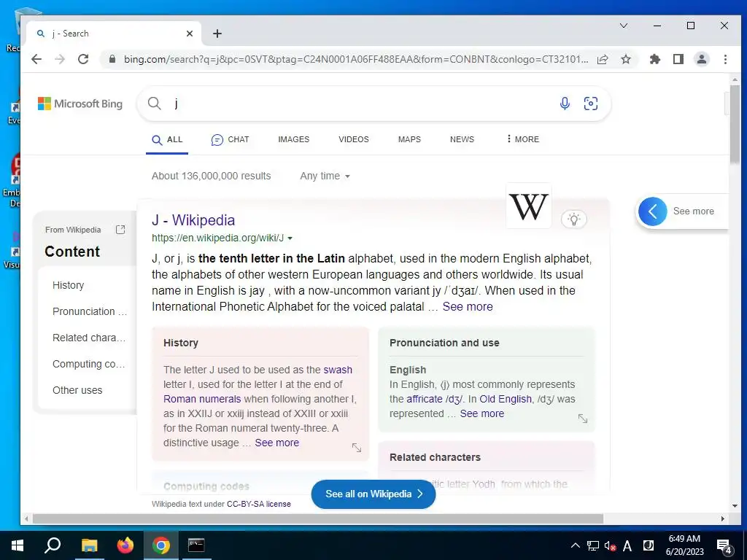747x560 pixels.
Task: Click the lightbulb feedback icon
Action: pyautogui.click(x=574, y=219)
